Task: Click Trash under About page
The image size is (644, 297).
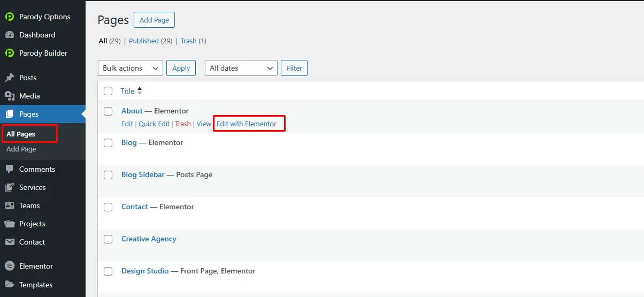Action: pos(183,124)
